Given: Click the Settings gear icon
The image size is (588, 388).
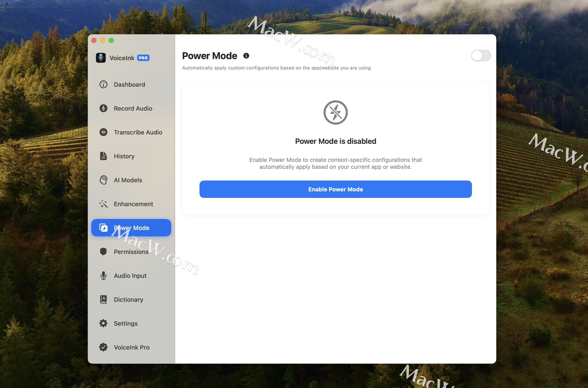Looking at the screenshot, I should [x=104, y=323].
